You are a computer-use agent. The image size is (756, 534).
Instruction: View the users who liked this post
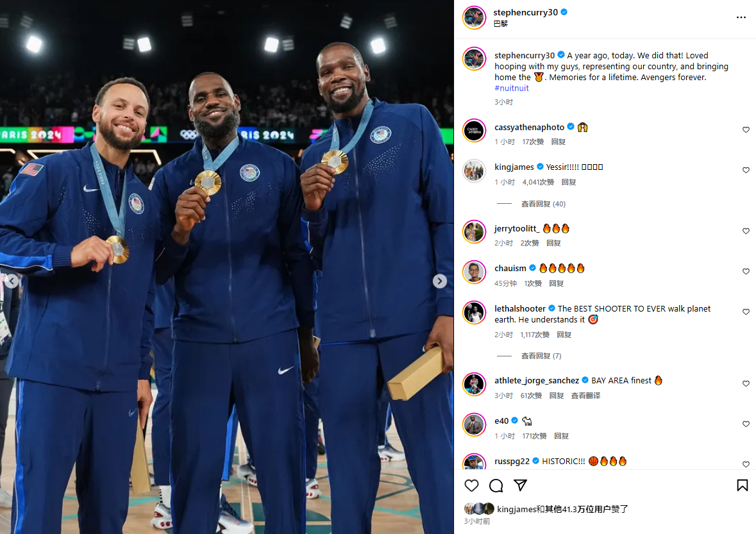click(x=562, y=509)
